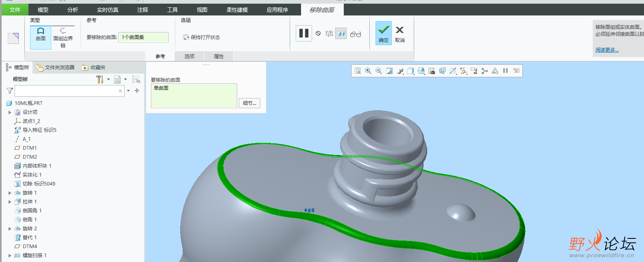
Task: Click the Zoom Out magnifier icon
Action: (x=379, y=71)
